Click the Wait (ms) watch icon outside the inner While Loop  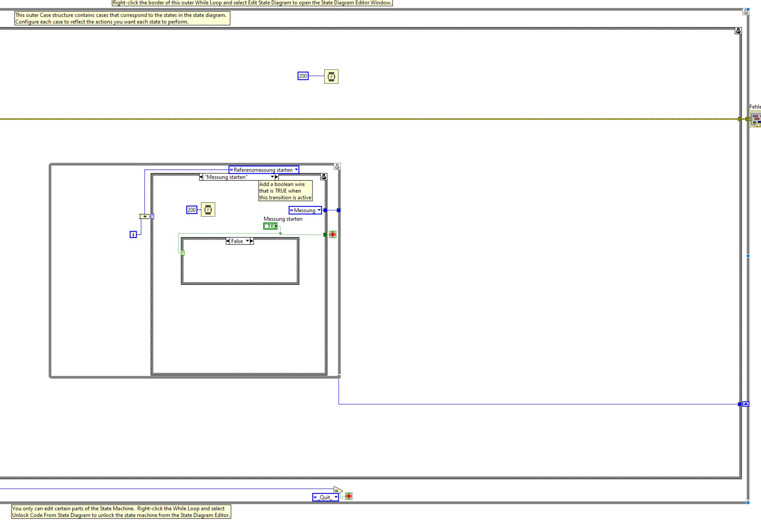pos(331,77)
